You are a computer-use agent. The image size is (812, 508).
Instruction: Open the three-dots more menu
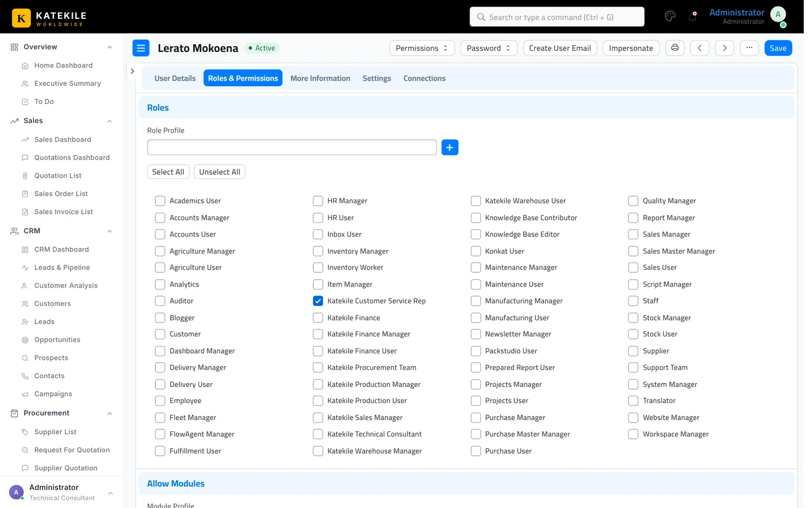coord(749,48)
